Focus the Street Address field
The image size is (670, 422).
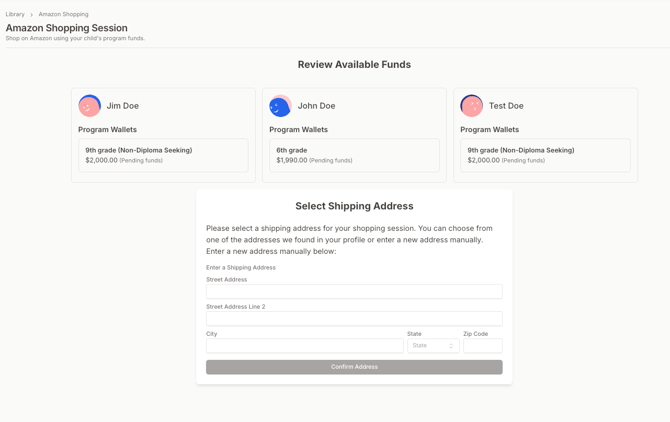354,292
